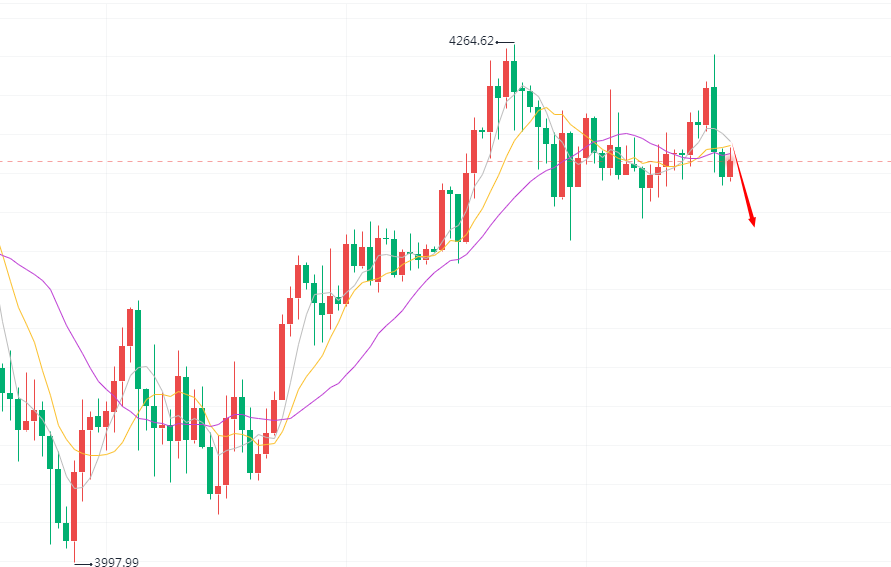Select the tall green candle before the red arrow

click(x=714, y=120)
